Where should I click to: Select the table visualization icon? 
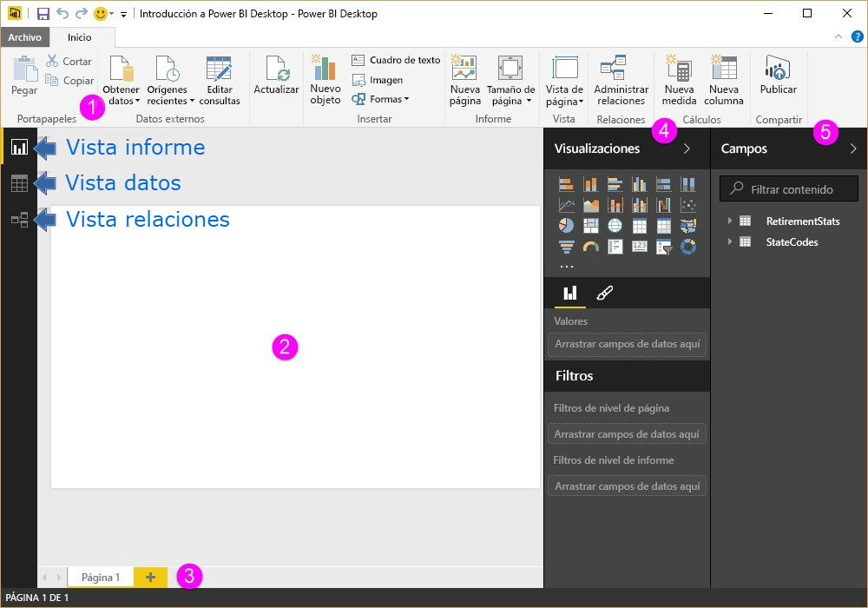(640, 225)
